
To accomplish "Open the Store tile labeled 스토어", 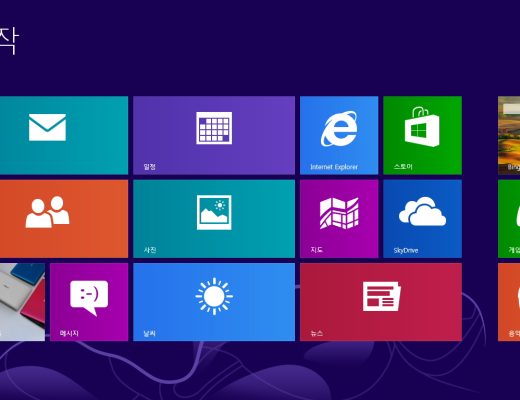I will point(422,135).
